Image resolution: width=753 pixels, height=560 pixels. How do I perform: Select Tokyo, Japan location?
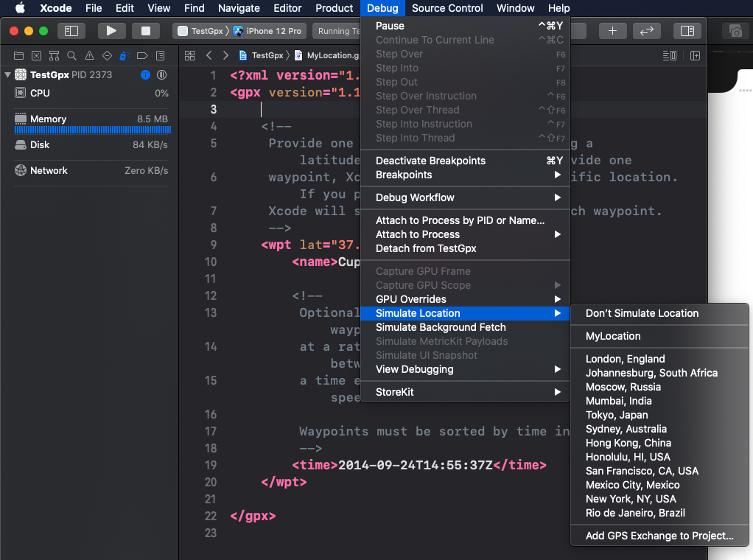click(659, 415)
